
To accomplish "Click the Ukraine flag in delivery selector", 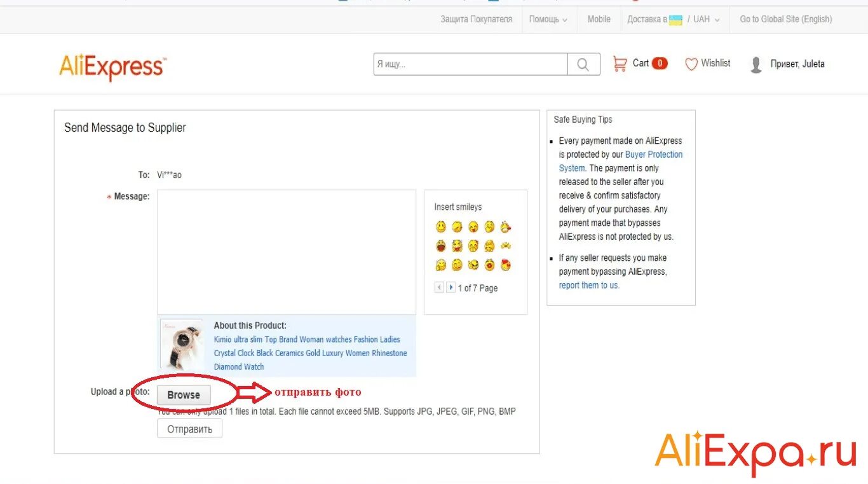I will (675, 20).
